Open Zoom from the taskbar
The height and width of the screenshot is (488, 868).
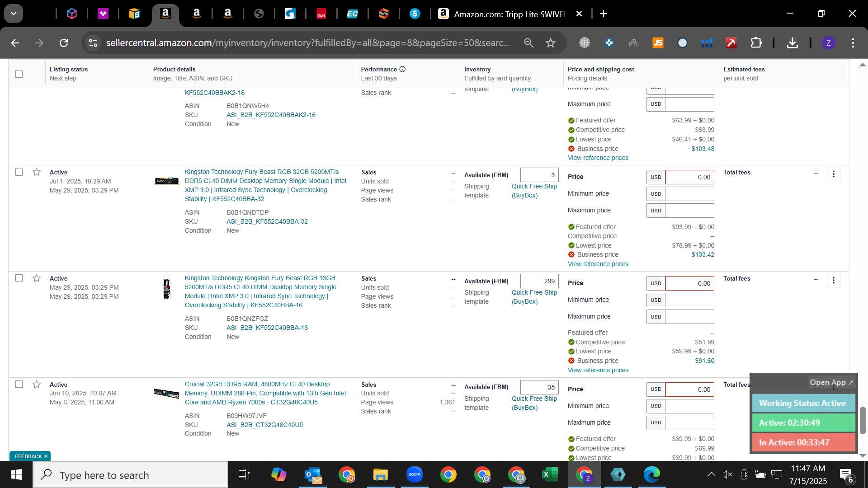click(x=415, y=474)
